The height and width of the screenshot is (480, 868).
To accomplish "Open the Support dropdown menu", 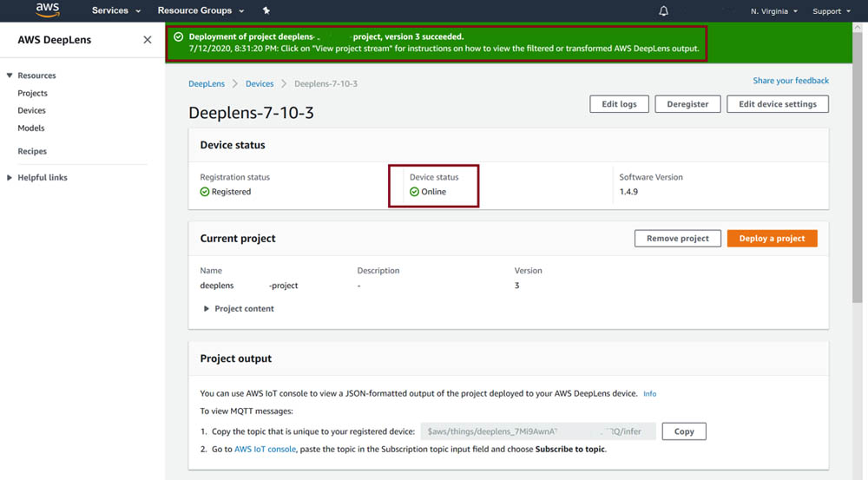I will tap(831, 11).
